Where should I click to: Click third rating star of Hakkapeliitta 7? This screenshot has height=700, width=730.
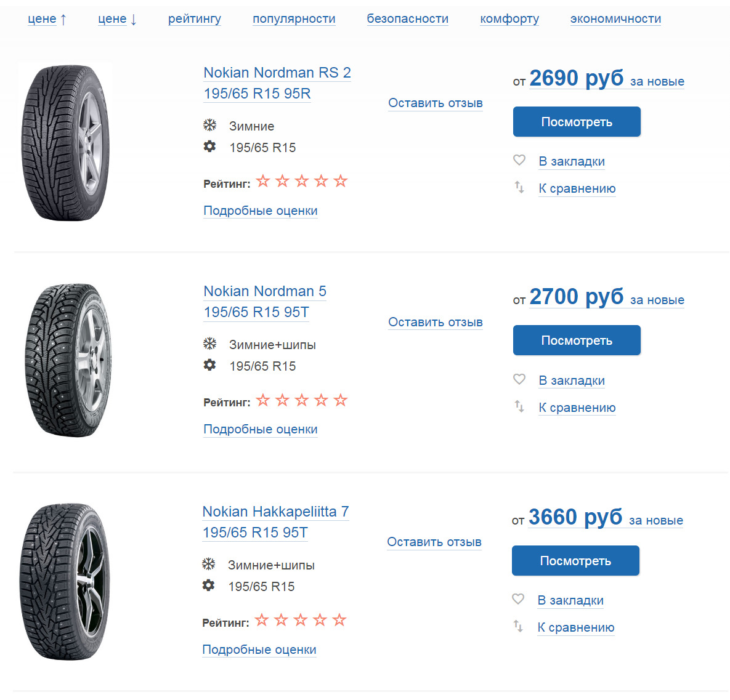301,620
